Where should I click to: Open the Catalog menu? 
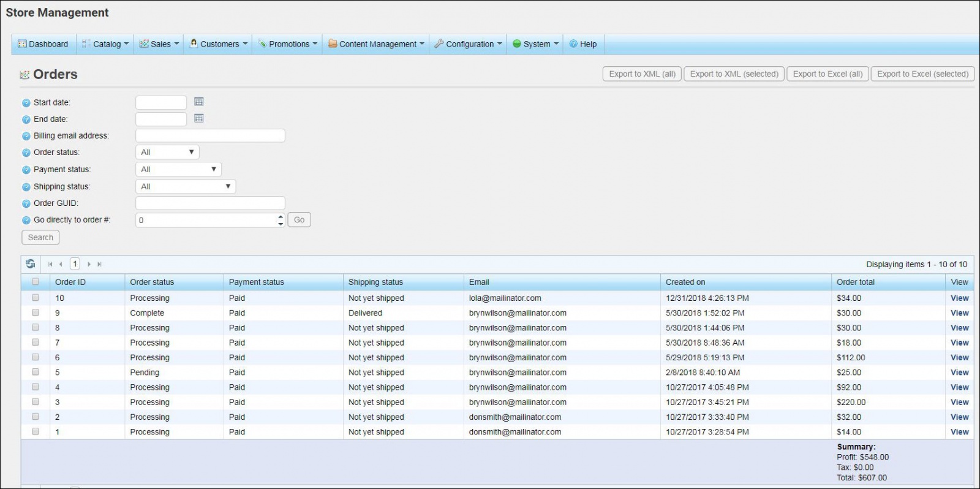[x=107, y=44]
